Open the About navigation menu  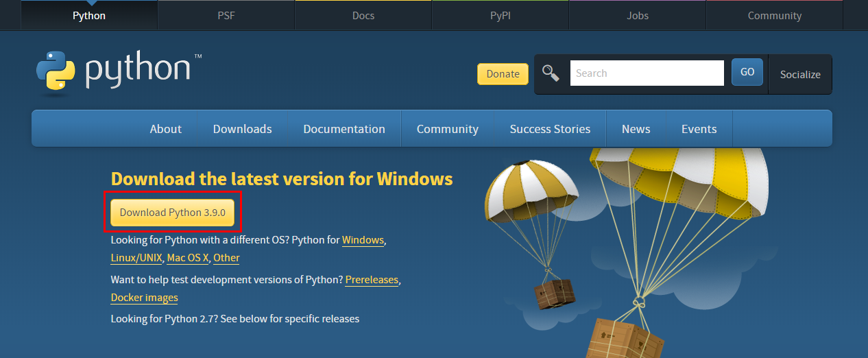(x=166, y=129)
